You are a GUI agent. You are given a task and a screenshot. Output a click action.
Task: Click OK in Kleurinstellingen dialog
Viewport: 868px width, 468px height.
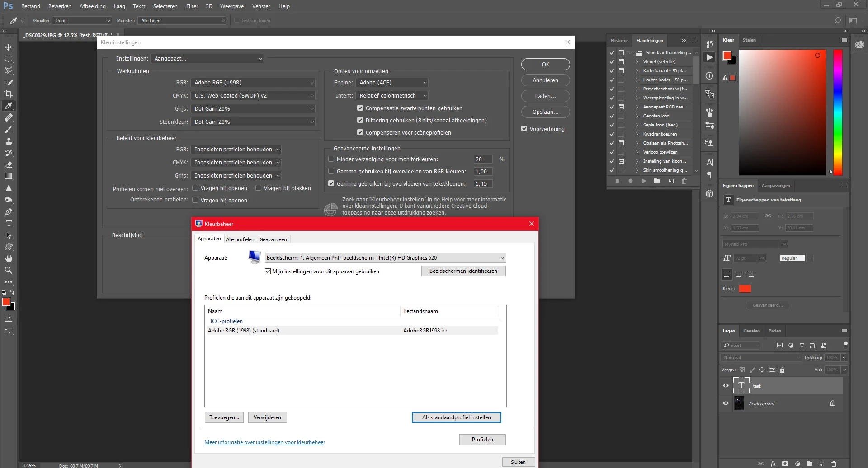click(x=546, y=65)
